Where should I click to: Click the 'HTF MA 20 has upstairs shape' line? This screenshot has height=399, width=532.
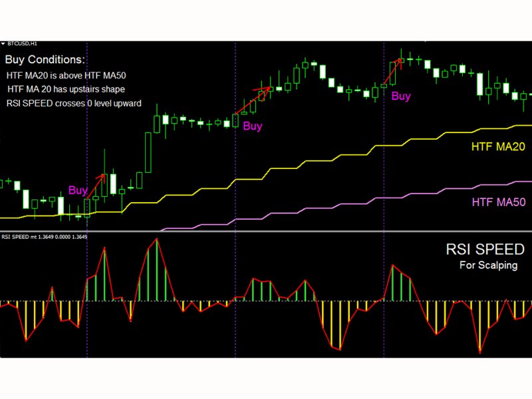[x=66, y=89]
